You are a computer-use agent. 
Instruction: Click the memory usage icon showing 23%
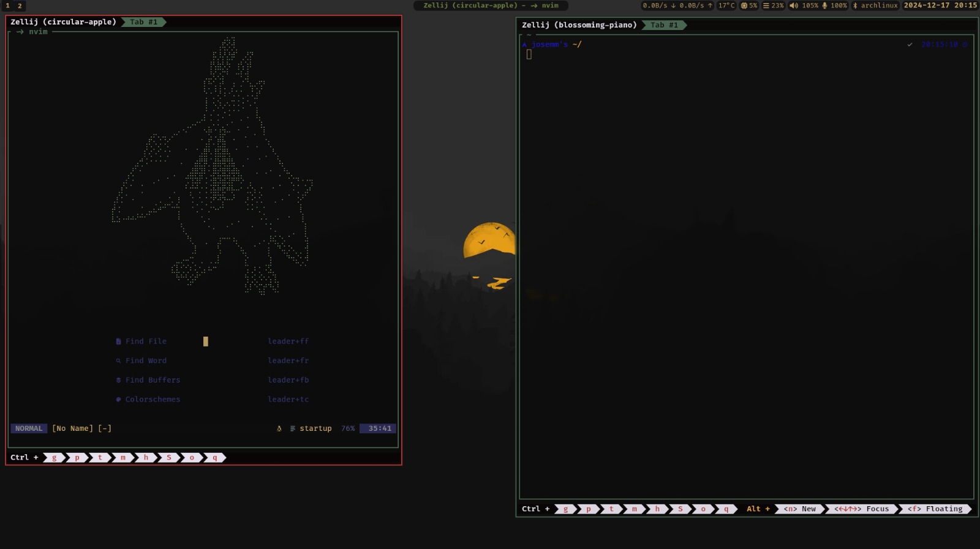(766, 6)
